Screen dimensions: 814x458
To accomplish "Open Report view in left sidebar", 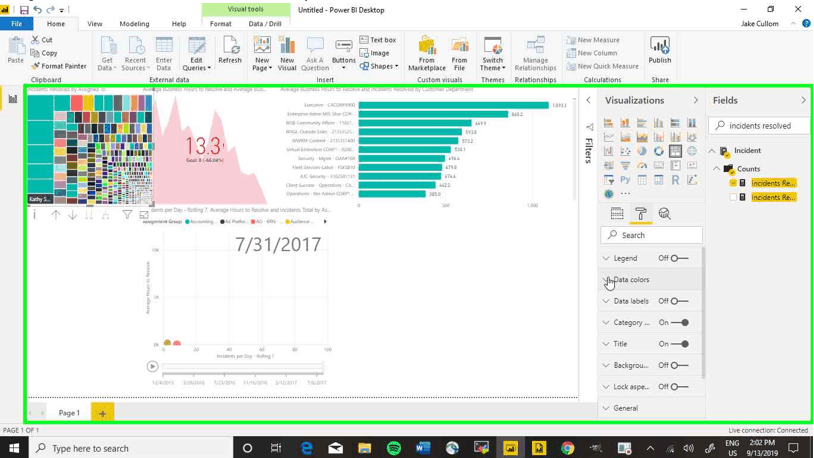I will [x=12, y=99].
